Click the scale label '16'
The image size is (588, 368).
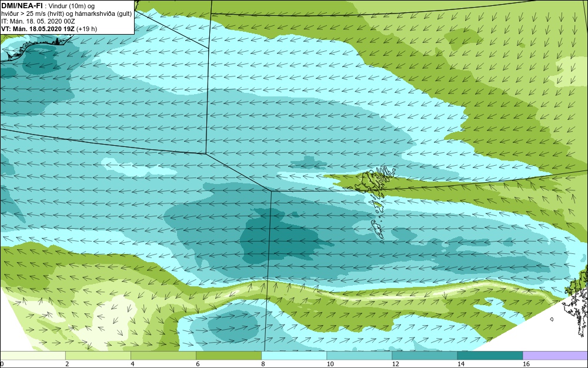pyautogui.click(x=526, y=364)
